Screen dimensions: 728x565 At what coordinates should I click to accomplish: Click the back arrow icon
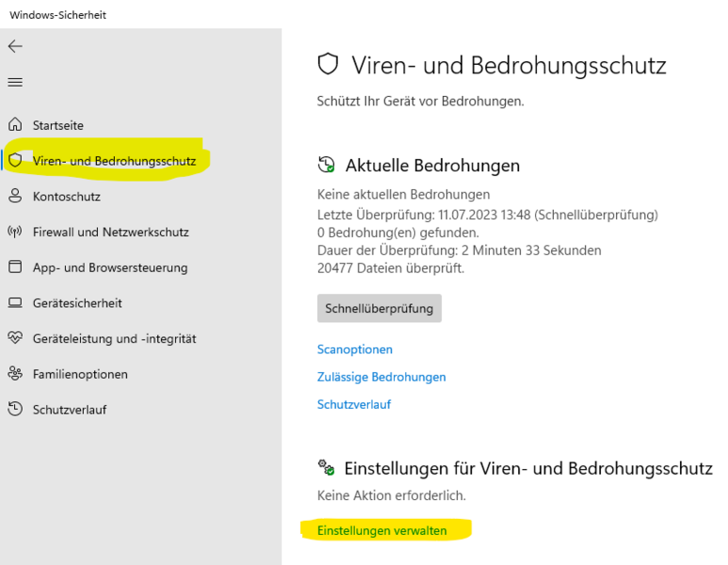[x=15, y=46]
